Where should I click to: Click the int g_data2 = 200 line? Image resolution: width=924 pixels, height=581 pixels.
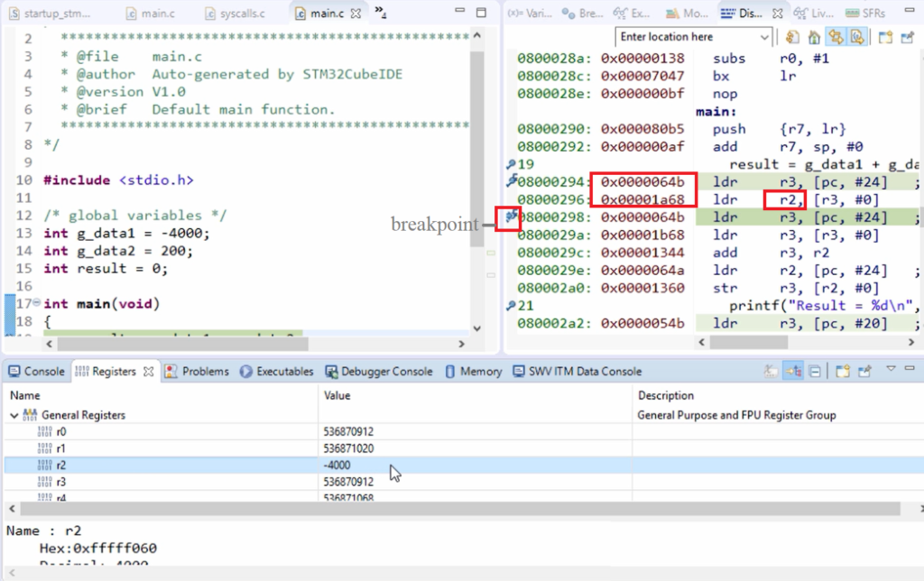(x=118, y=251)
